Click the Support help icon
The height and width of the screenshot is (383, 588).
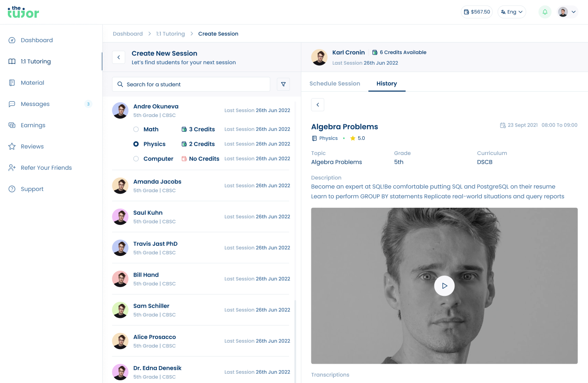(12, 189)
